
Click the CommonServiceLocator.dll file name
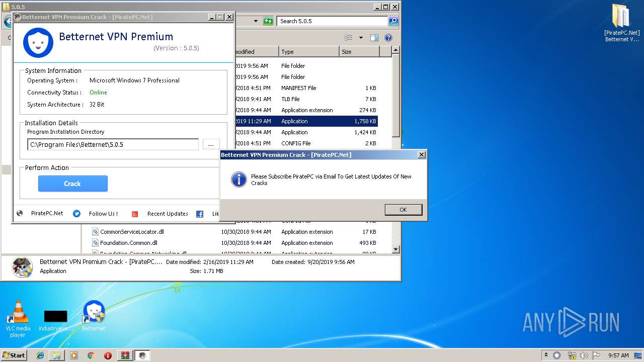[132, 232]
